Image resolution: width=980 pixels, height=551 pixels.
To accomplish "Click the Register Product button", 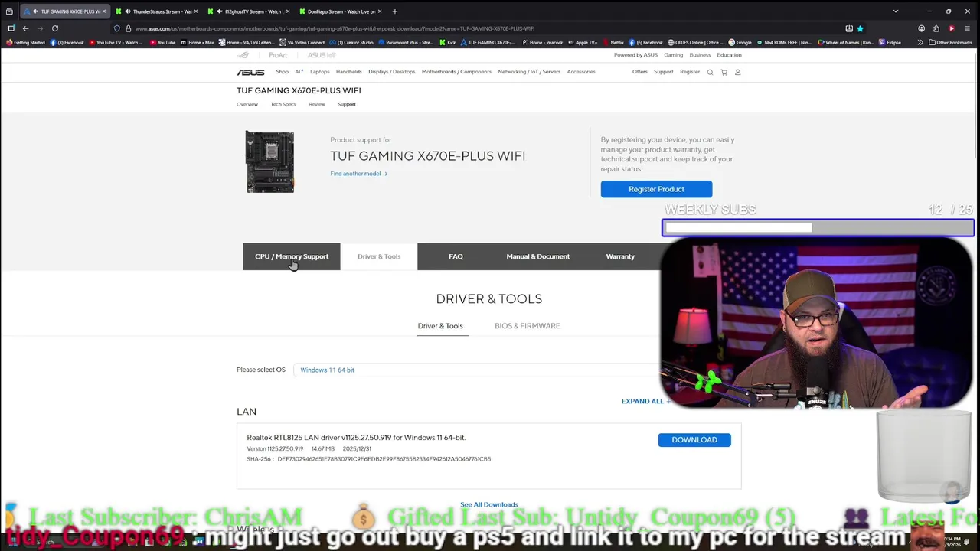I will 656,189.
